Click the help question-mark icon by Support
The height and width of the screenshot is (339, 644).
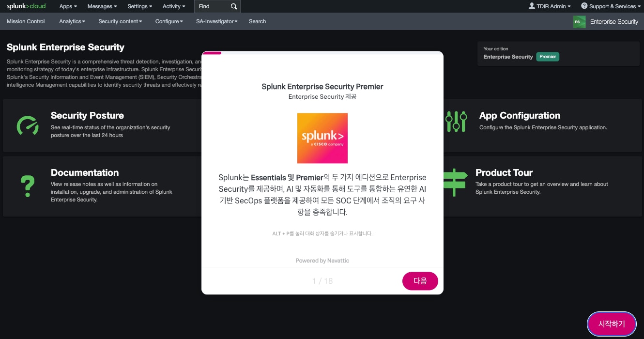pos(584,6)
